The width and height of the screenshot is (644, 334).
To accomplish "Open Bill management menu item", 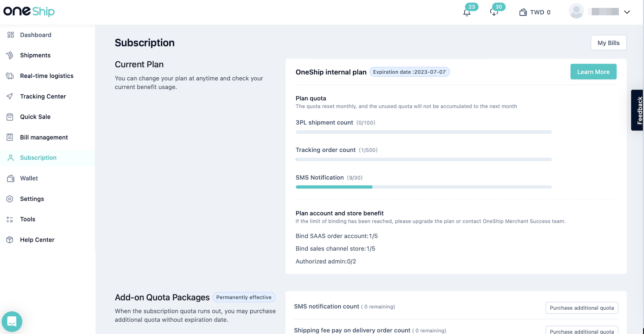I will point(44,137).
